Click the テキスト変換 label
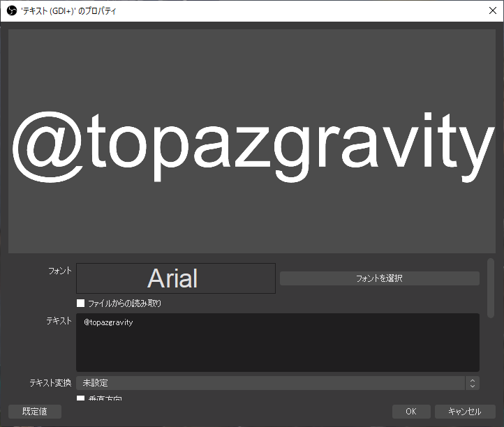Viewport: 504px width, 427px height. pyautogui.click(x=50, y=383)
